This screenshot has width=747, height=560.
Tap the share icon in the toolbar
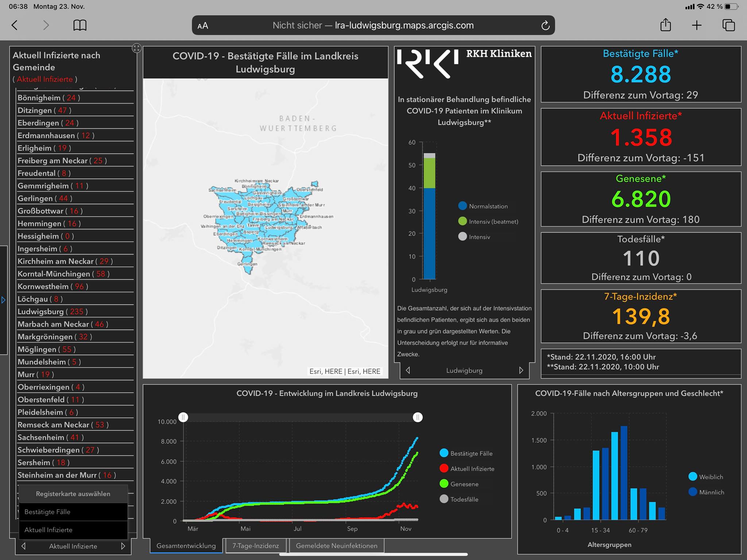(x=666, y=25)
